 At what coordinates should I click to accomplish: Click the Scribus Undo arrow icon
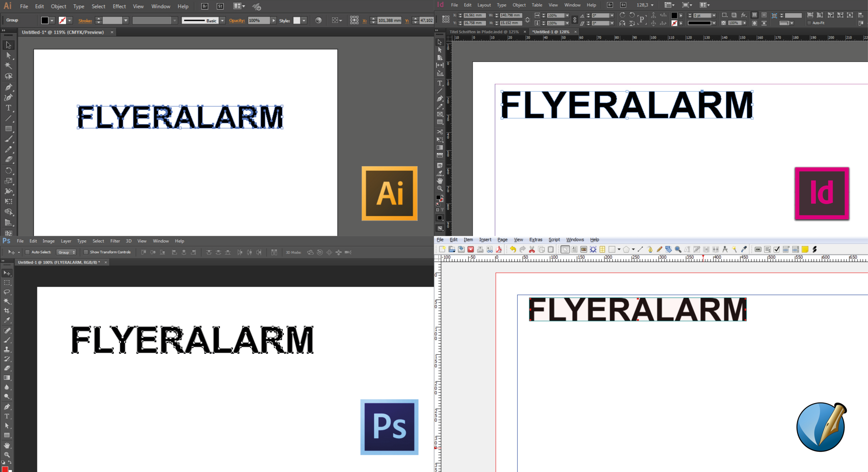(x=513, y=250)
